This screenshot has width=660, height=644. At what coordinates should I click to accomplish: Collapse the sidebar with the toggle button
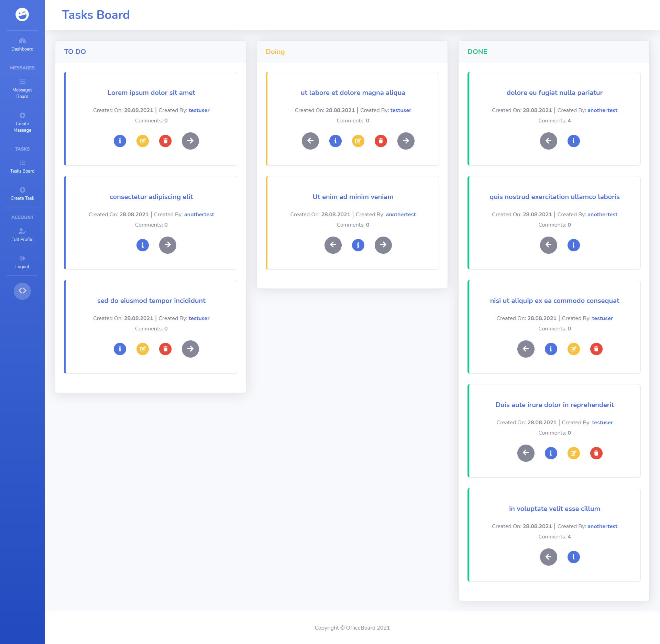pos(22,291)
